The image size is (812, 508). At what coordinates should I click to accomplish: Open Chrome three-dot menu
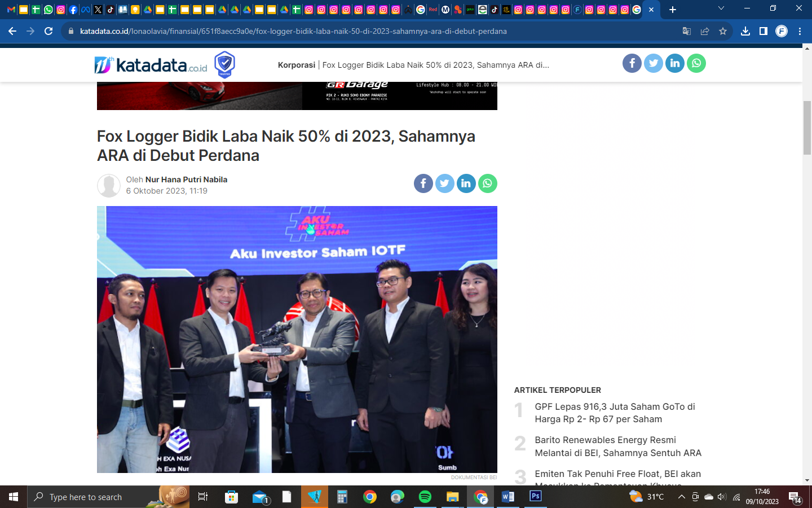[800, 32]
